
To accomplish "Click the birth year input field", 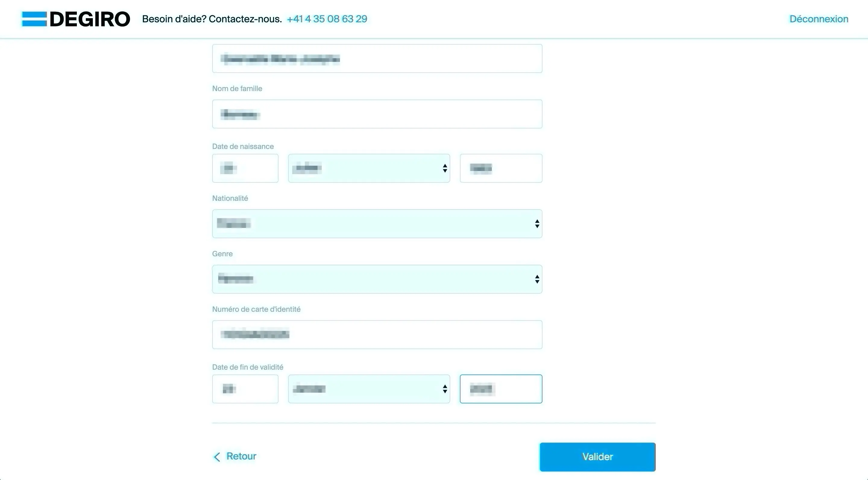I will click(x=501, y=168).
